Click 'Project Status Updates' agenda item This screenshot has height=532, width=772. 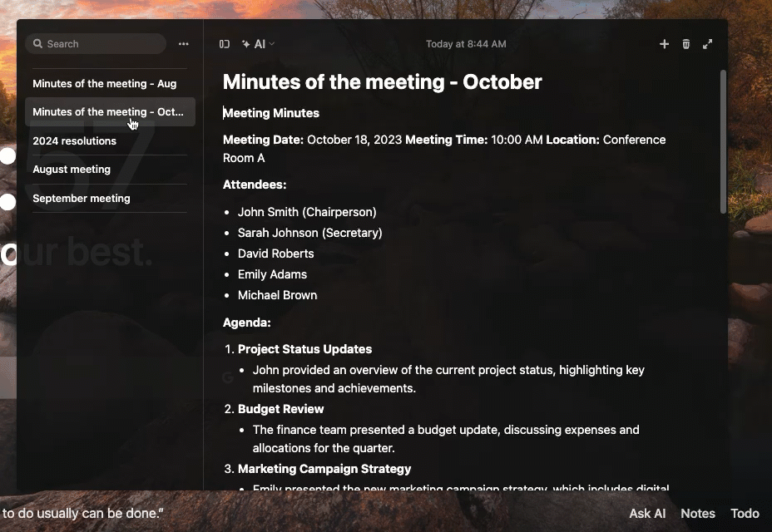click(304, 349)
